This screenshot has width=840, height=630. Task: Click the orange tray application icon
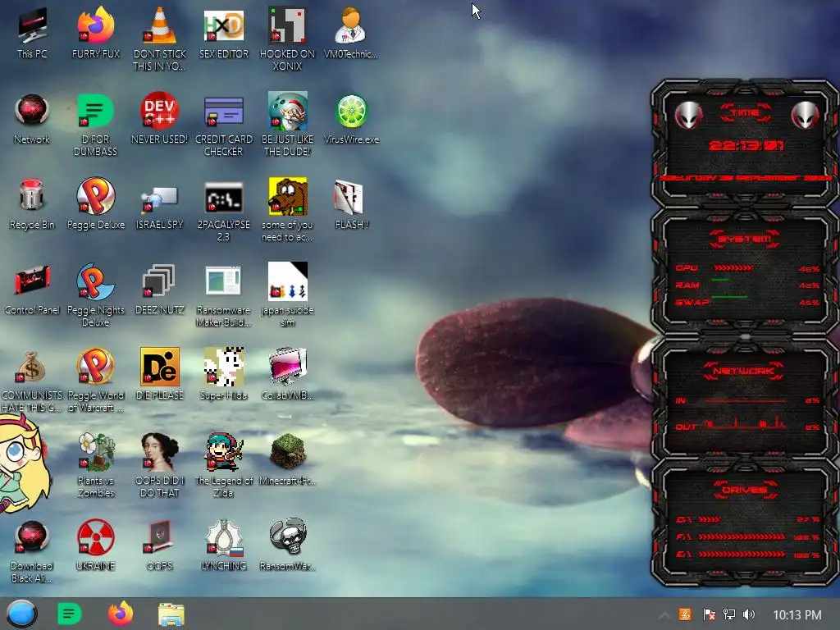coord(685,614)
